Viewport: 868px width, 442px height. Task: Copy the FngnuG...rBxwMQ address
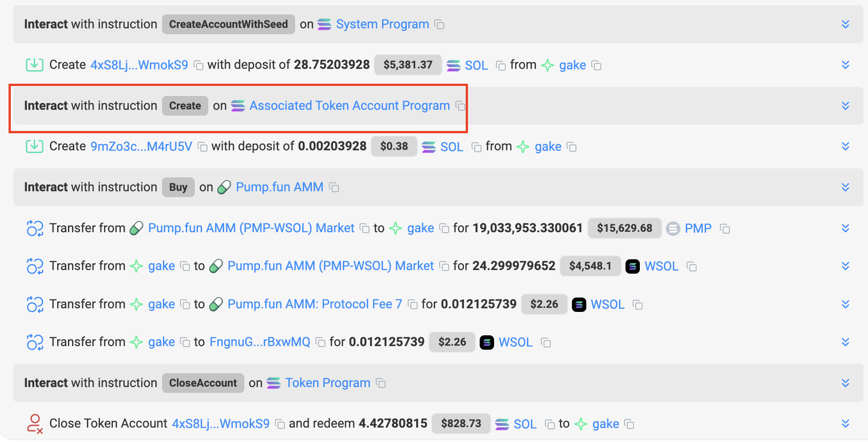[x=320, y=343]
